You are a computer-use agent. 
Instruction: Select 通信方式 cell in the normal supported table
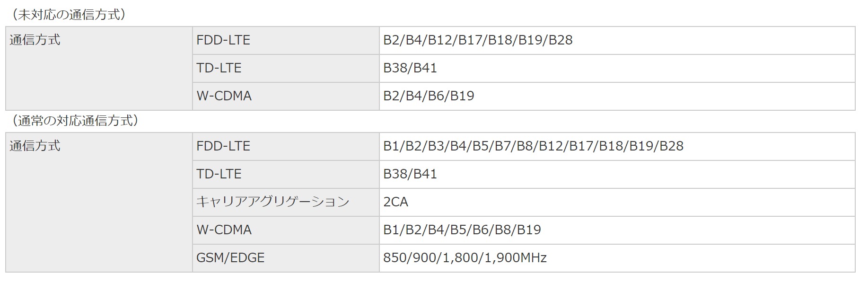35,146
